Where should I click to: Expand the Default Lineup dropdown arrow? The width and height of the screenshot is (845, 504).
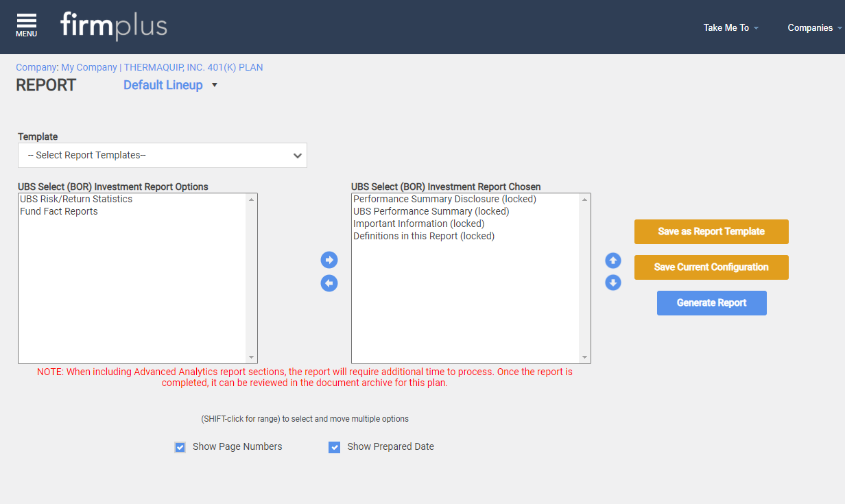click(x=214, y=86)
